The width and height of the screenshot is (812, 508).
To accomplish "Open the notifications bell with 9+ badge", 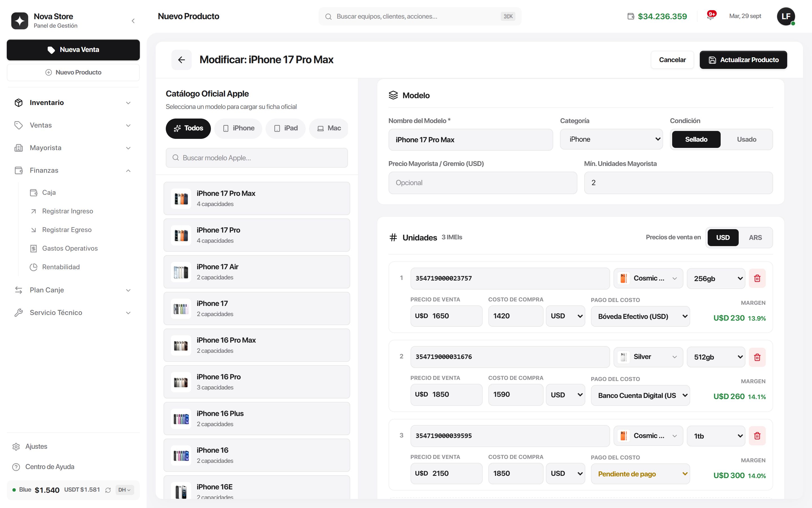I will coord(711,16).
